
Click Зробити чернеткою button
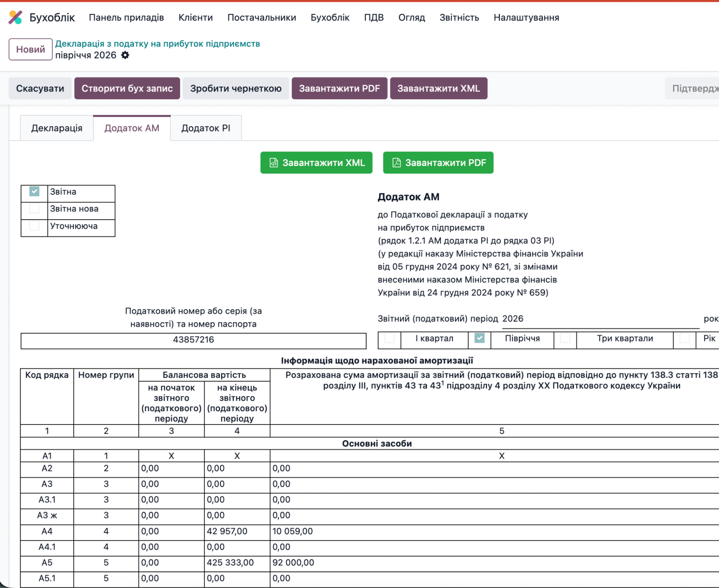point(236,88)
